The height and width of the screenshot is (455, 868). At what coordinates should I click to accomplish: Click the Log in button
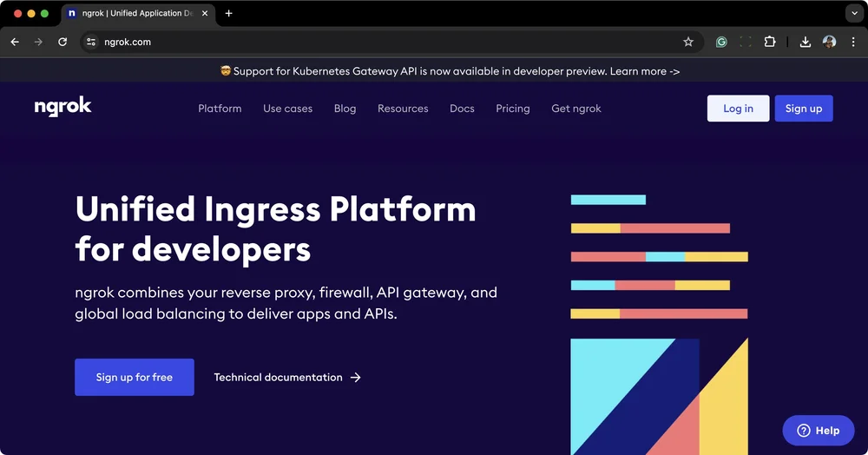pyautogui.click(x=738, y=109)
